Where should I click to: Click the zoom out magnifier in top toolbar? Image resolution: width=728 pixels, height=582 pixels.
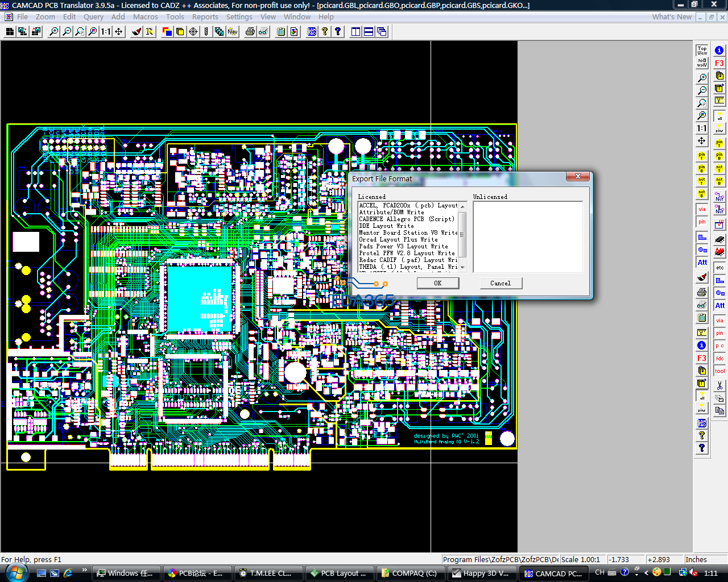tap(67, 32)
